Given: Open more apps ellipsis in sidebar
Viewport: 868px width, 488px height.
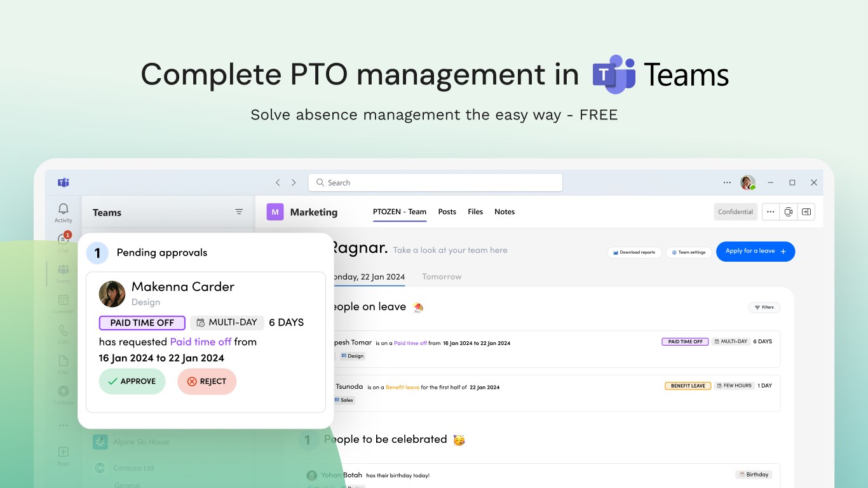Looking at the screenshot, I should coord(63,426).
